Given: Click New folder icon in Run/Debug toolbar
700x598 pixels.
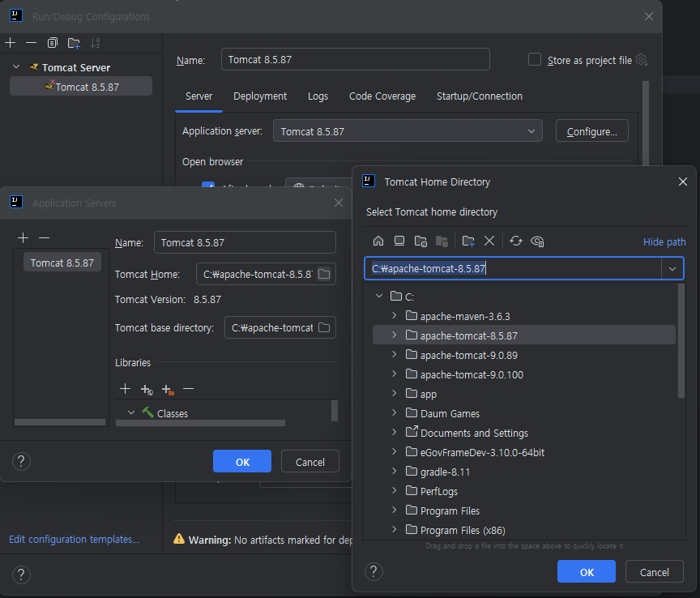Looking at the screenshot, I should click(x=74, y=43).
